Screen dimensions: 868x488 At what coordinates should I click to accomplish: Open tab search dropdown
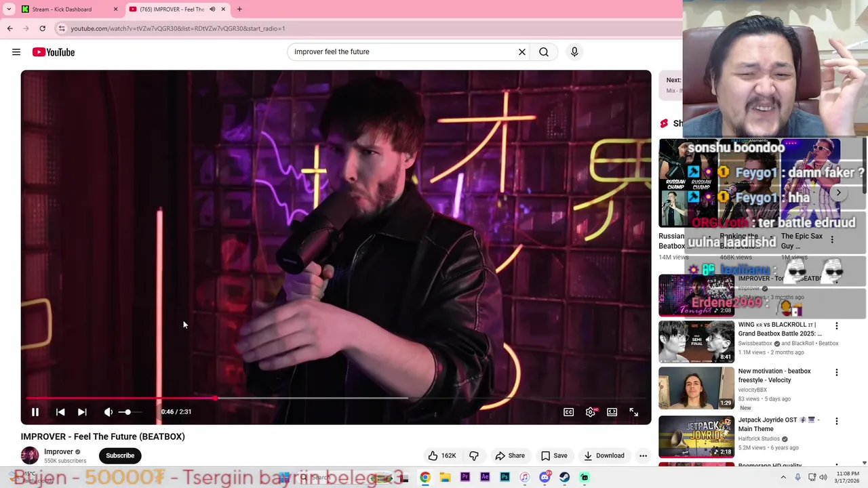coord(9,9)
